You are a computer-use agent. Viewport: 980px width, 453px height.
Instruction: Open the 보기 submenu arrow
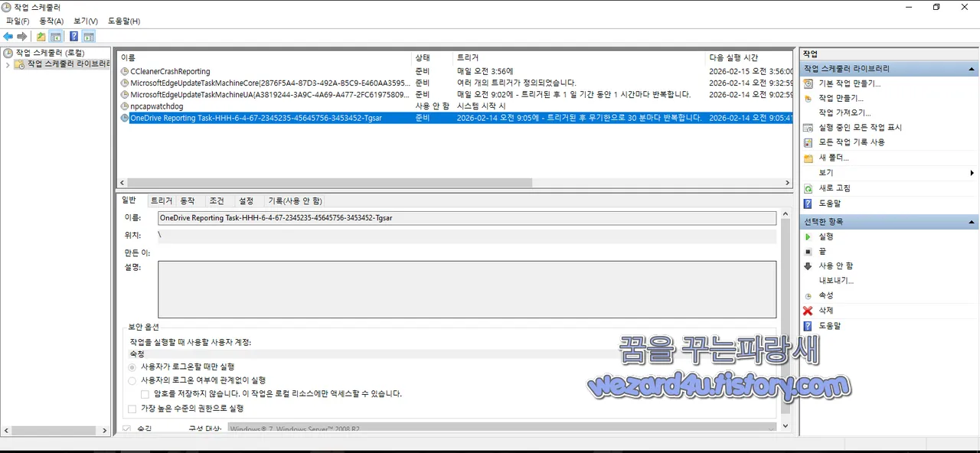[x=972, y=172]
